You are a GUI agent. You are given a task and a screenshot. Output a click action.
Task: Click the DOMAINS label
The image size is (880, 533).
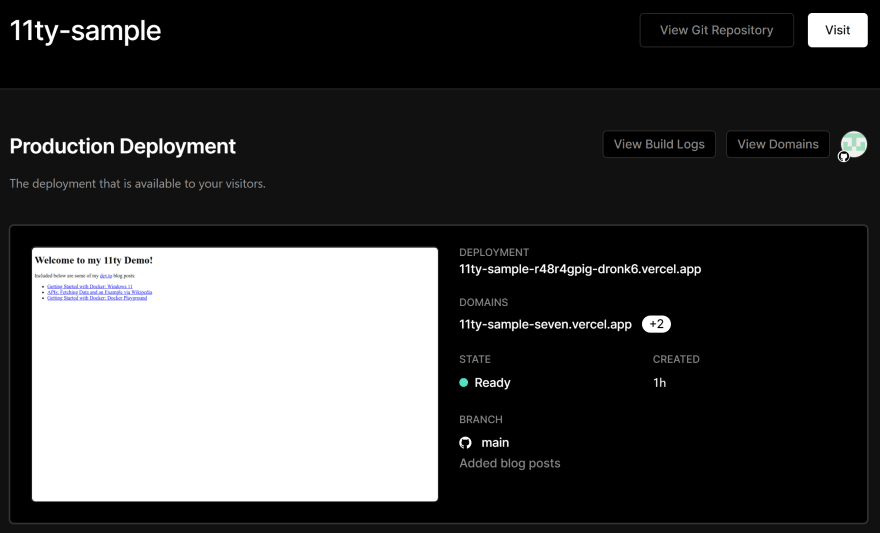[x=483, y=302]
